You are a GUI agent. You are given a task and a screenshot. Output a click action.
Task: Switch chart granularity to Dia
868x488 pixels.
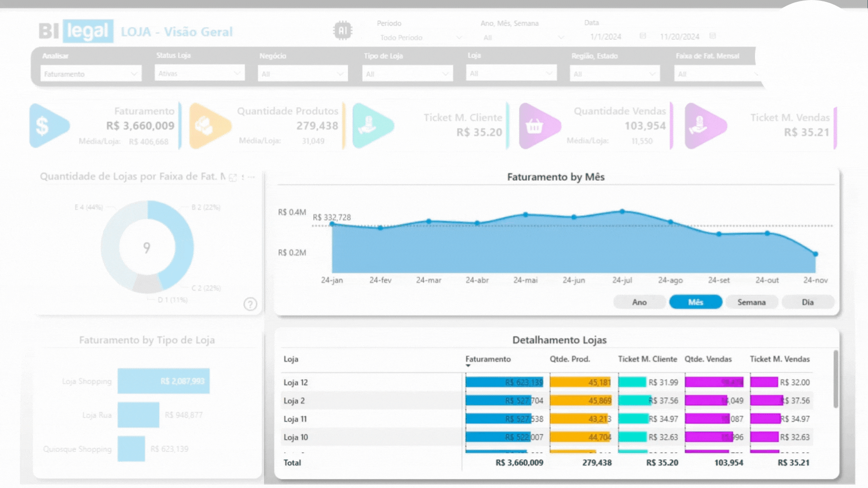coord(807,302)
